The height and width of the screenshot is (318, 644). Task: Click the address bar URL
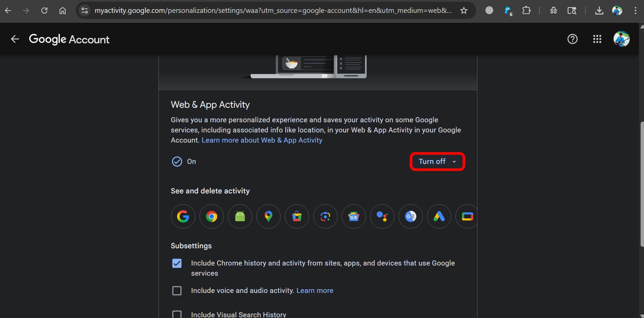[x=273, y=10]
